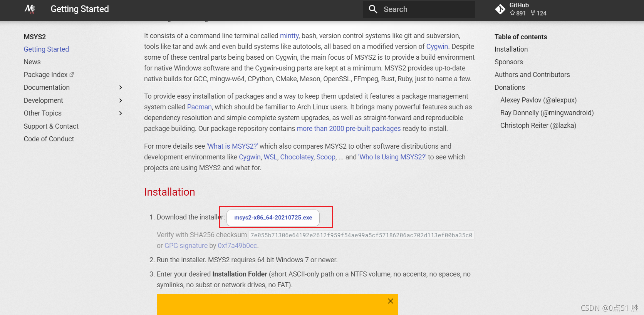Jump to Ray Donnelly (@mingwandroid) entry
The image size is (644, 315).
click(547, 113)
